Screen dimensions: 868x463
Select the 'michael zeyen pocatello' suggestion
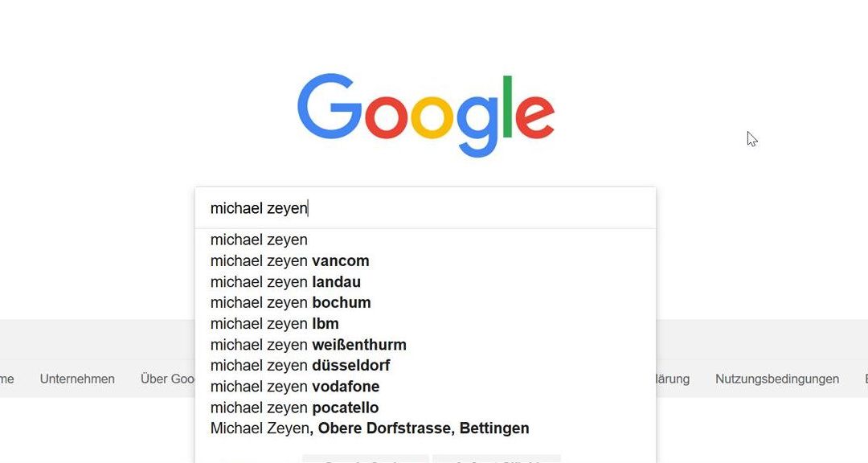[x=426, y=408]
